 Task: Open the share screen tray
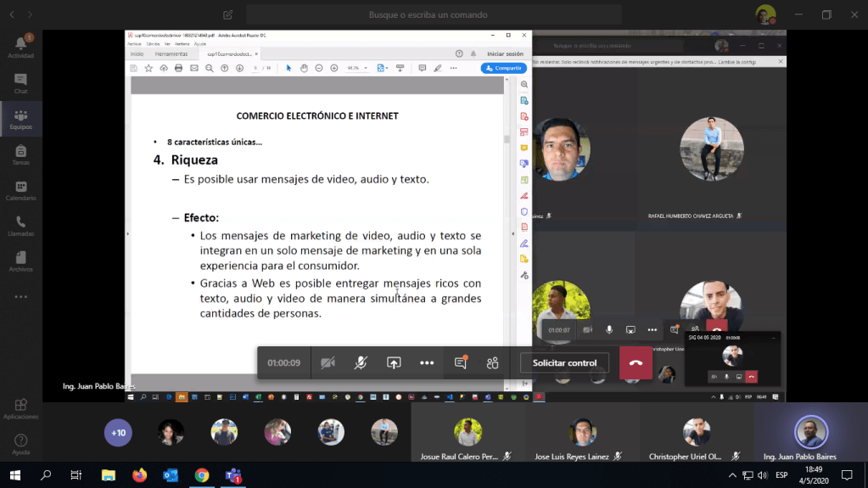[394, 362]
